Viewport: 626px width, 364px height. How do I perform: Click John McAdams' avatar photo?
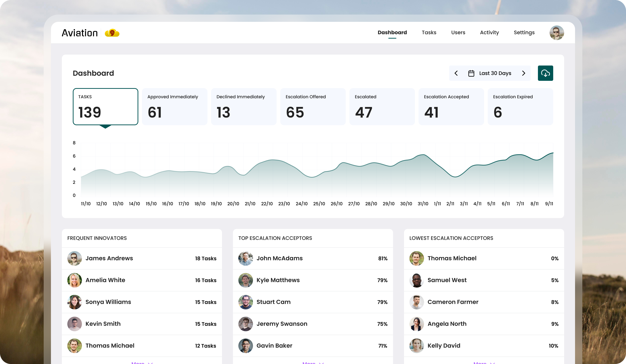[x=246, y=258]
